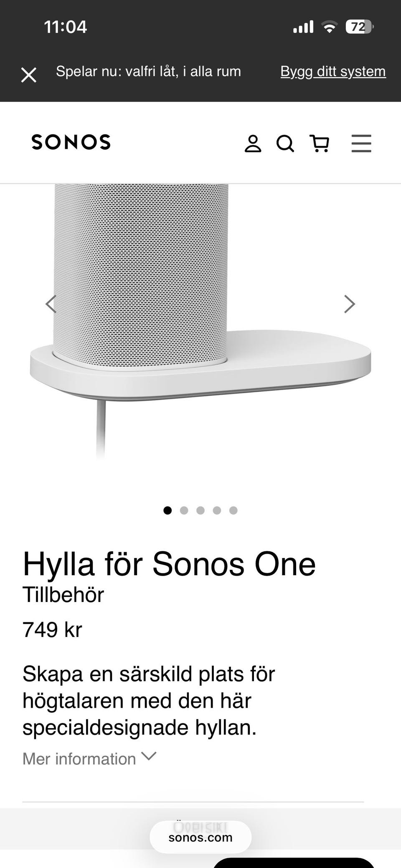Screen dimensions: 401x868
Task: Jump to the fifth carousel dot
Action: (233, 510)
